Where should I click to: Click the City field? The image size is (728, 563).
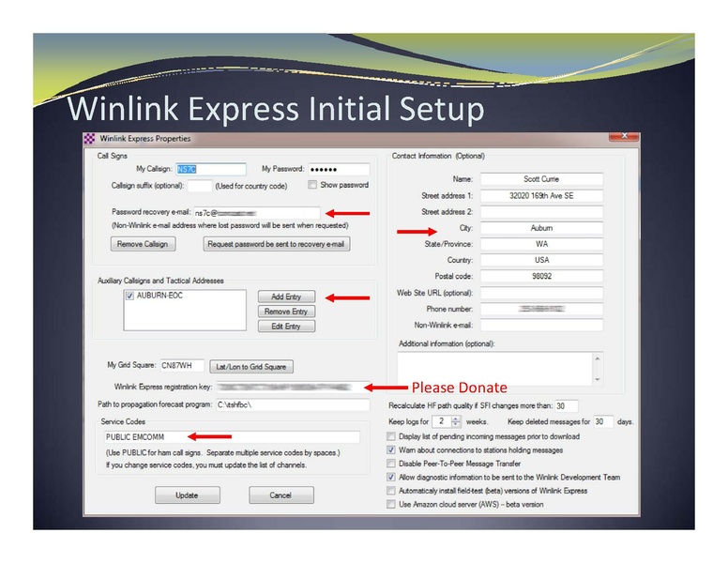[541, 228]
